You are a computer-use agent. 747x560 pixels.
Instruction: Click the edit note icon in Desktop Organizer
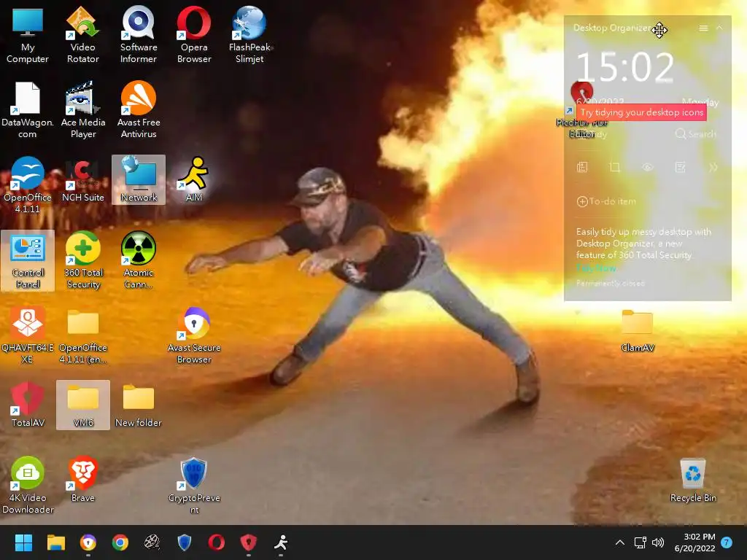click(681, 167)
